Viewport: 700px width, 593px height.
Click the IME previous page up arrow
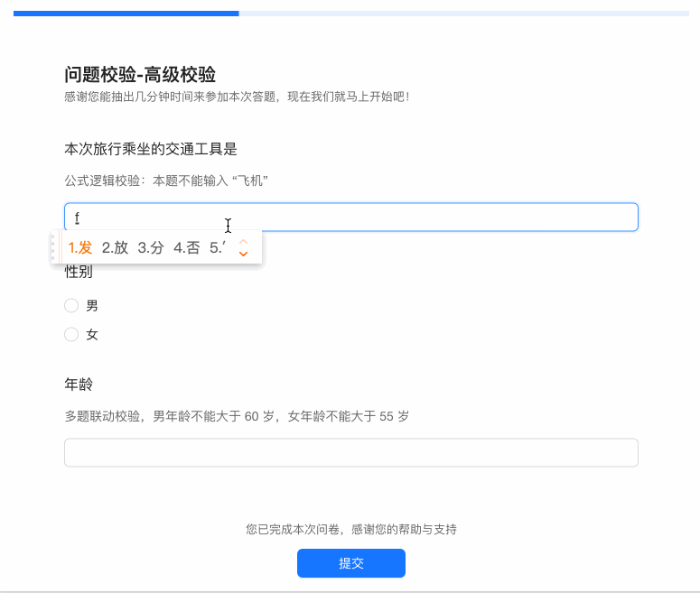pos(243,241)
